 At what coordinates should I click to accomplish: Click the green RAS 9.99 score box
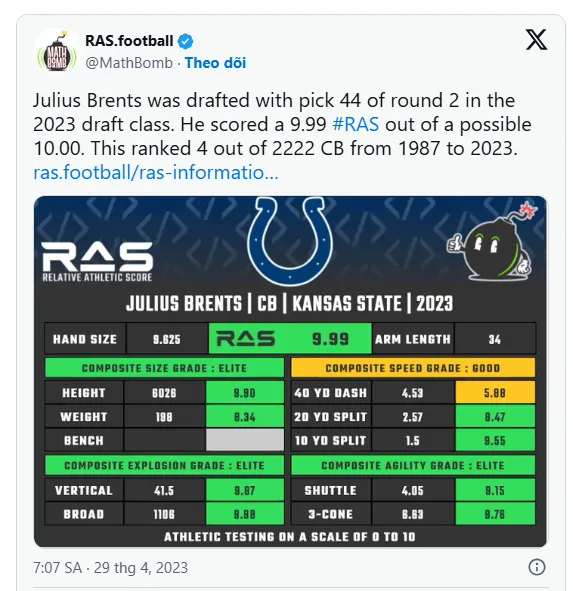click(x=290, y=338)
